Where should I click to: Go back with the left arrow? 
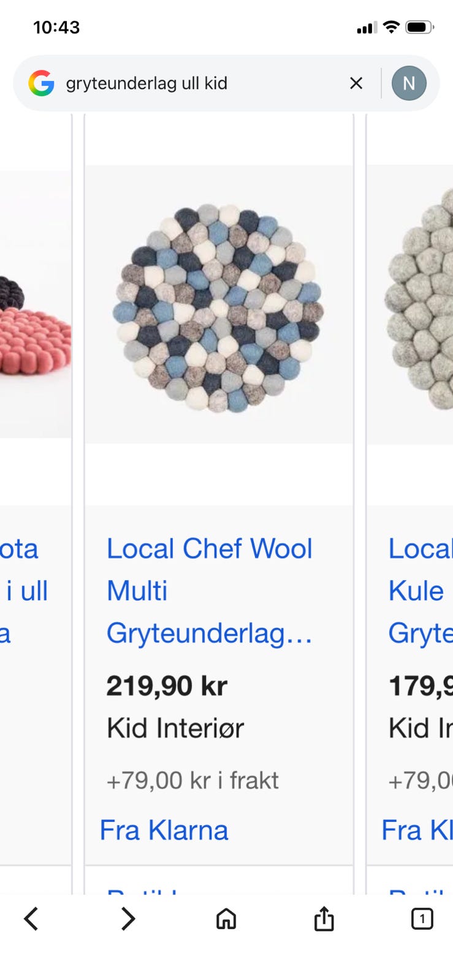31,919
